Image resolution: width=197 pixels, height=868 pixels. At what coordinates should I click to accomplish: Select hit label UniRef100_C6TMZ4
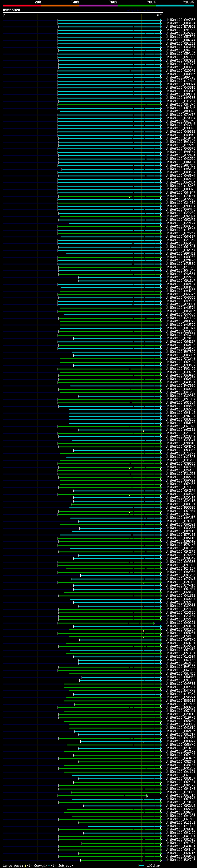(180, 511)
